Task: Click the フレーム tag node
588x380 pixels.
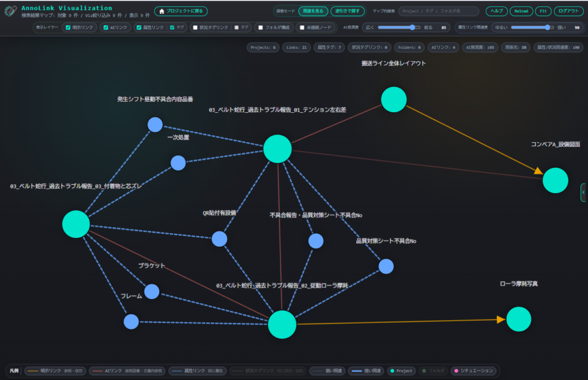Action: [131, 321]
